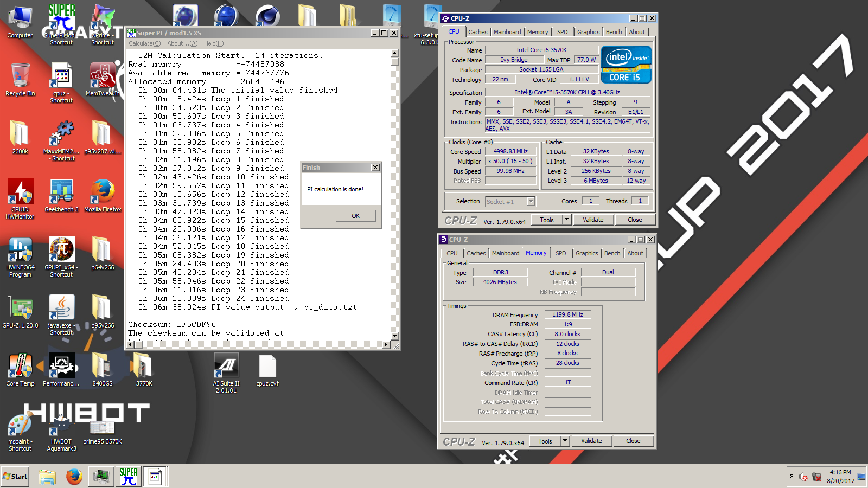The width and height of the screenshot is (868, 488).
Task: Open the 2600k folder
Action: click(20, 137)
